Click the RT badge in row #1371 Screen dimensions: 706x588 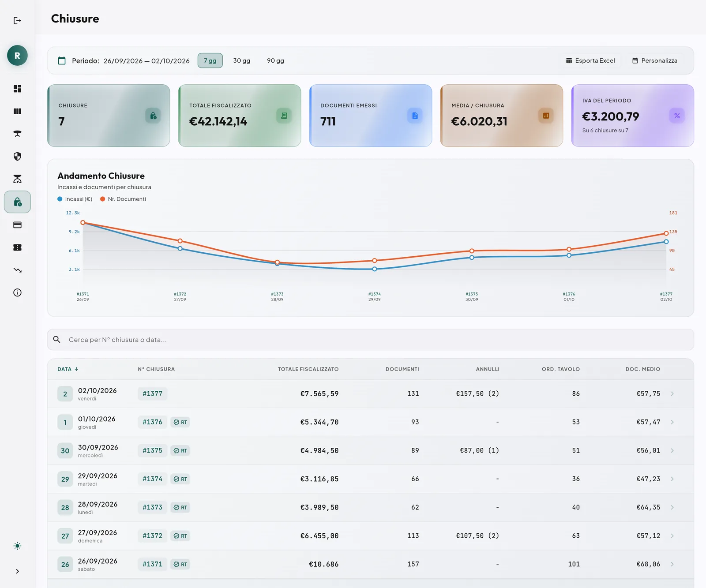180,564
